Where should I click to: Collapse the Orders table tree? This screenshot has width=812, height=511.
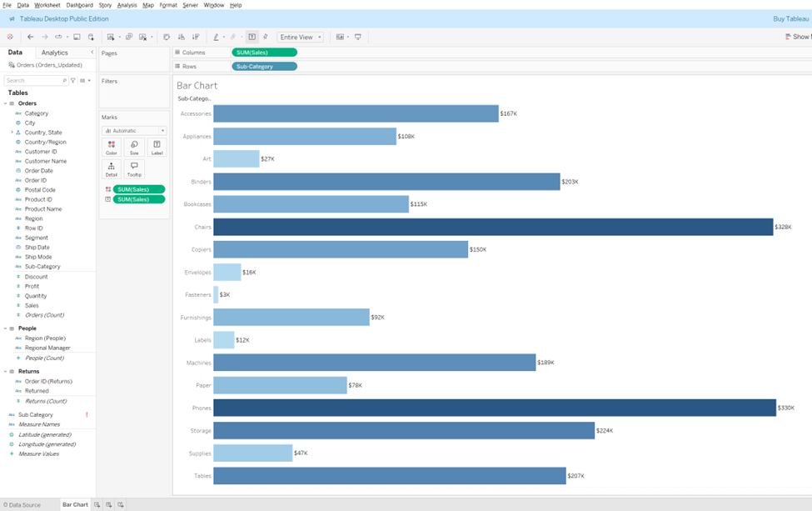(6, 103)
